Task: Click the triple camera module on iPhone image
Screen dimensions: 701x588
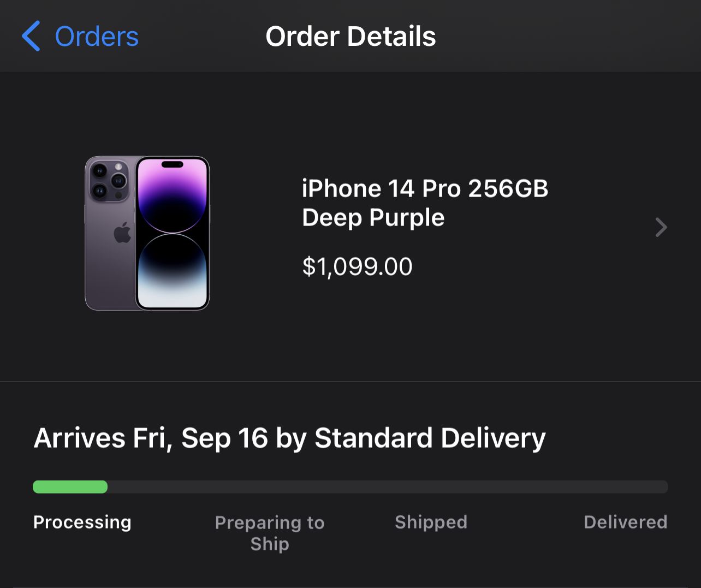Action: point(109,180)
